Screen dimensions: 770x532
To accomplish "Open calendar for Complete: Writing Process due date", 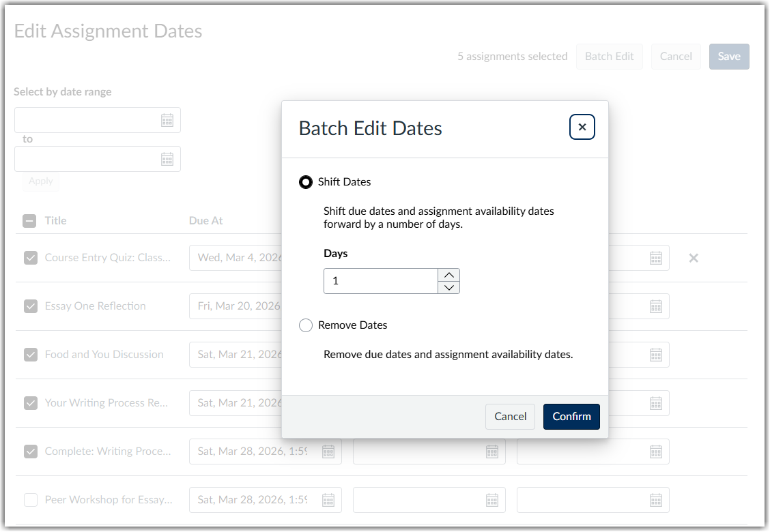I will [x=328, y=451].
